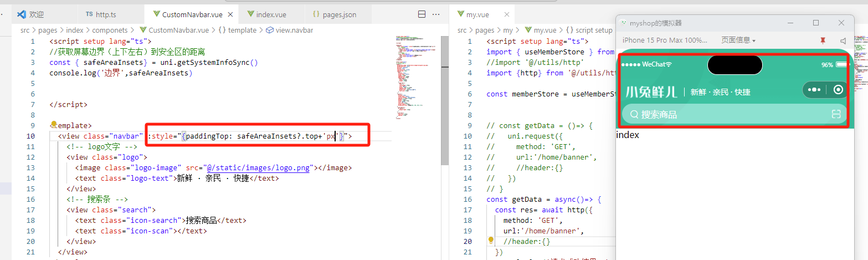Open iPhone 15 Pro Max device selector

[x=665, y=40]
